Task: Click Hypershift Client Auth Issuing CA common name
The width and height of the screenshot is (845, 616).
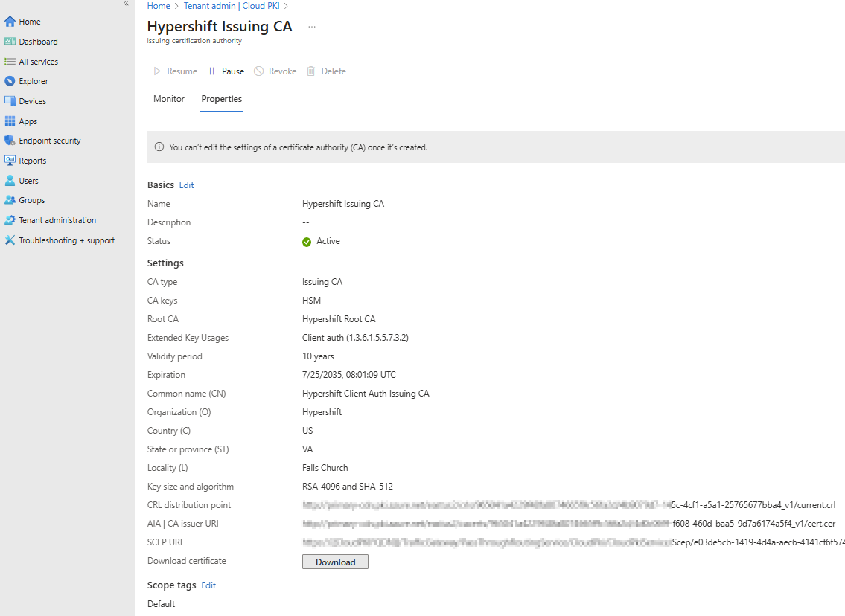Action: click(366, 394)
